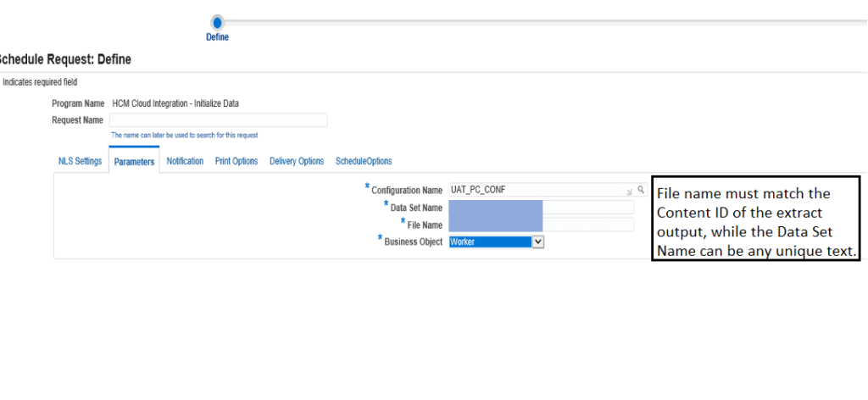
Task: Select the Parameters tab
Action: click(x=134, y=162)
